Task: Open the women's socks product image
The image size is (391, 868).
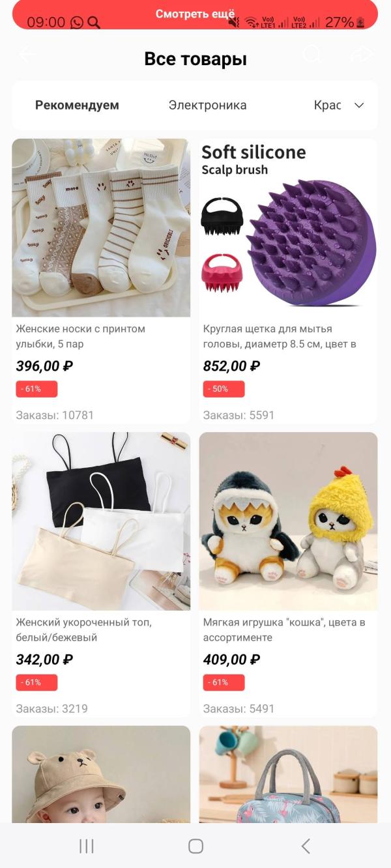Action: coord(101,227)
